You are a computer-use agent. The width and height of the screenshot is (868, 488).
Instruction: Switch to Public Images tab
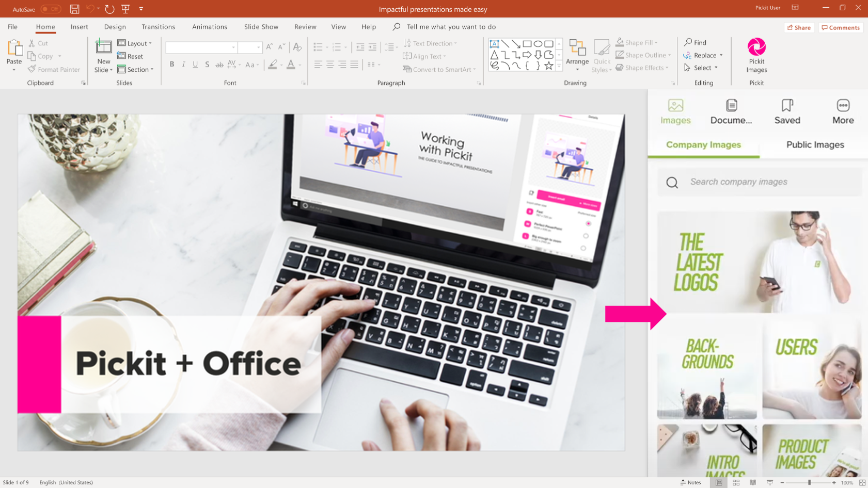click(815, 145)
